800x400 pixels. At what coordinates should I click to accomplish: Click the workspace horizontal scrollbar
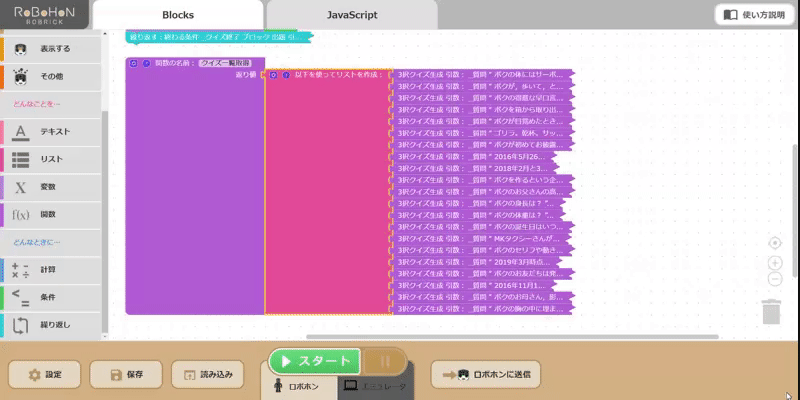coord(512,337)
